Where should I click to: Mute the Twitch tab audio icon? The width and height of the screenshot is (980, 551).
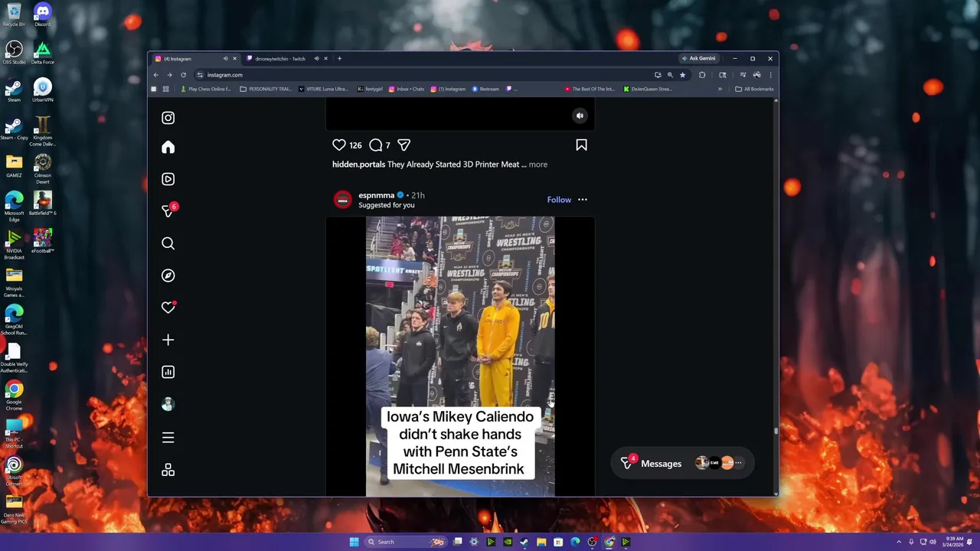coord(316,58)
